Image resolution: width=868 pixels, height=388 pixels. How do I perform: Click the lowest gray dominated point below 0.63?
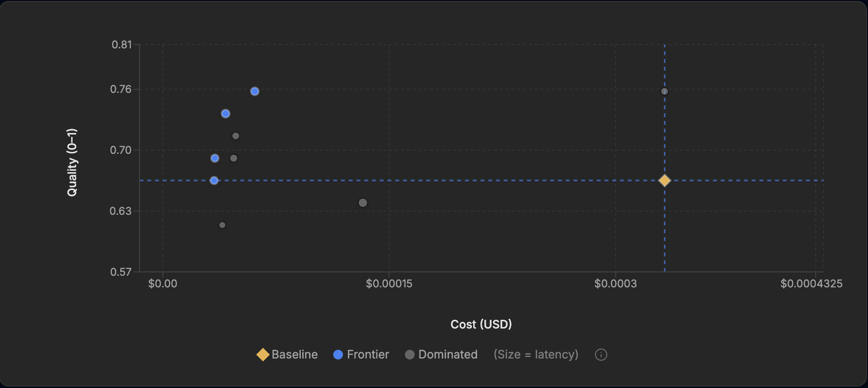coord(222,225)
